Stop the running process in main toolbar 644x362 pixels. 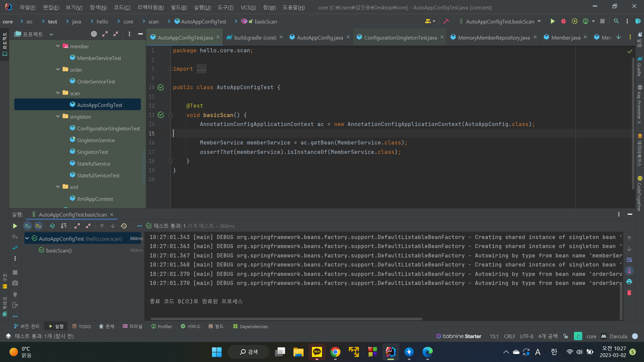(x=602, y=21)
